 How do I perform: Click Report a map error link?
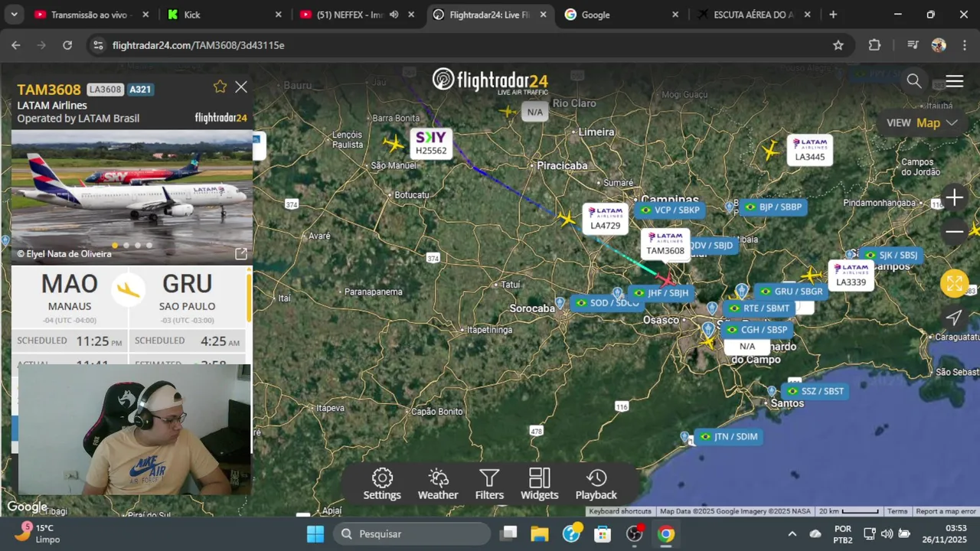tap(946, 511)
